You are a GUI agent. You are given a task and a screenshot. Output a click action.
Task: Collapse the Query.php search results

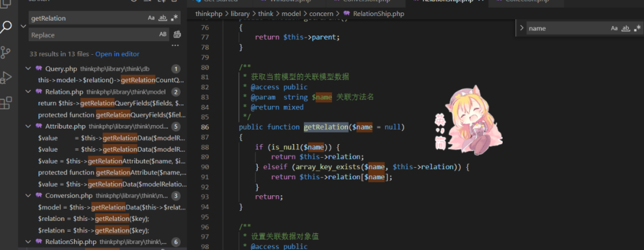28,68
